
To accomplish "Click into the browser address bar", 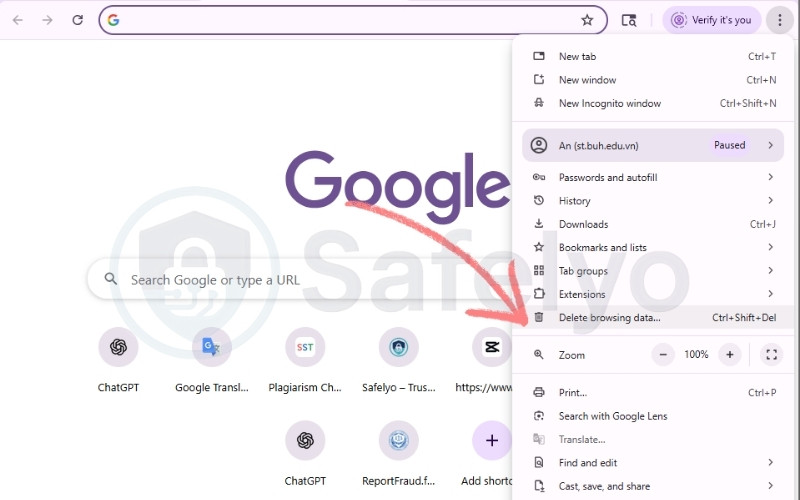I will coord(352,20).
